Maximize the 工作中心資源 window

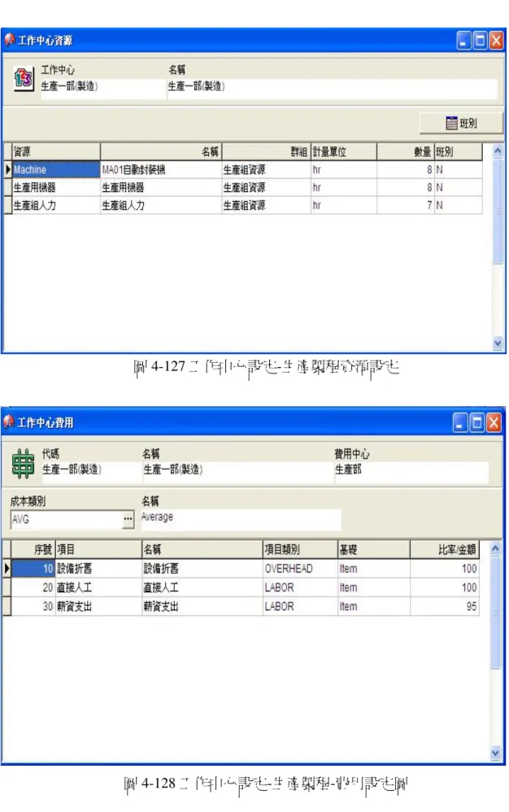coord(480,41)
